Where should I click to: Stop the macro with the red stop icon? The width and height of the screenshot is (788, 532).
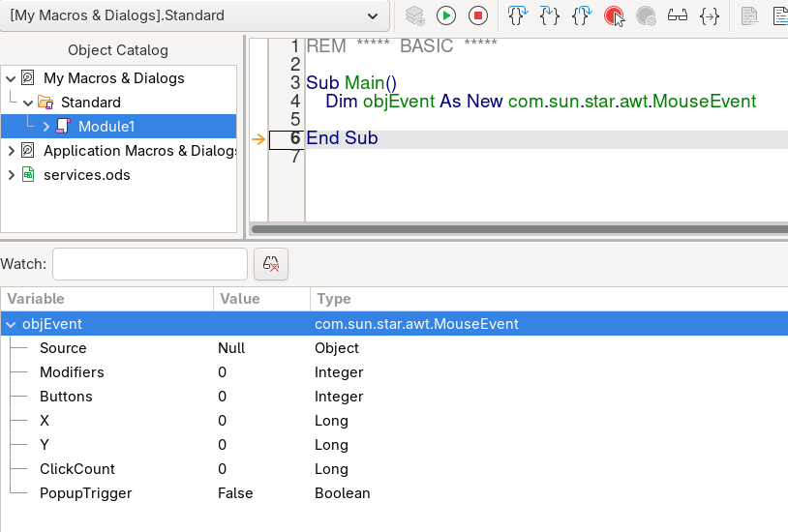(478, 16)
